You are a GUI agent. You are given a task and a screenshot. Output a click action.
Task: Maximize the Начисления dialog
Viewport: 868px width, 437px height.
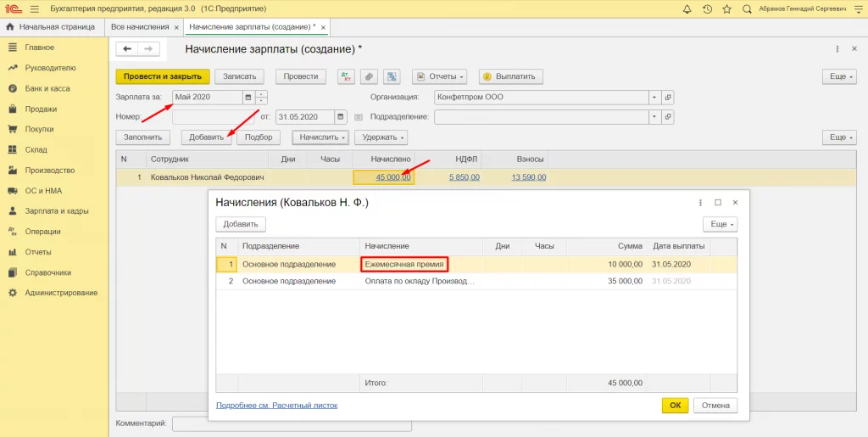pyautogui.click(x=718, y=203)
